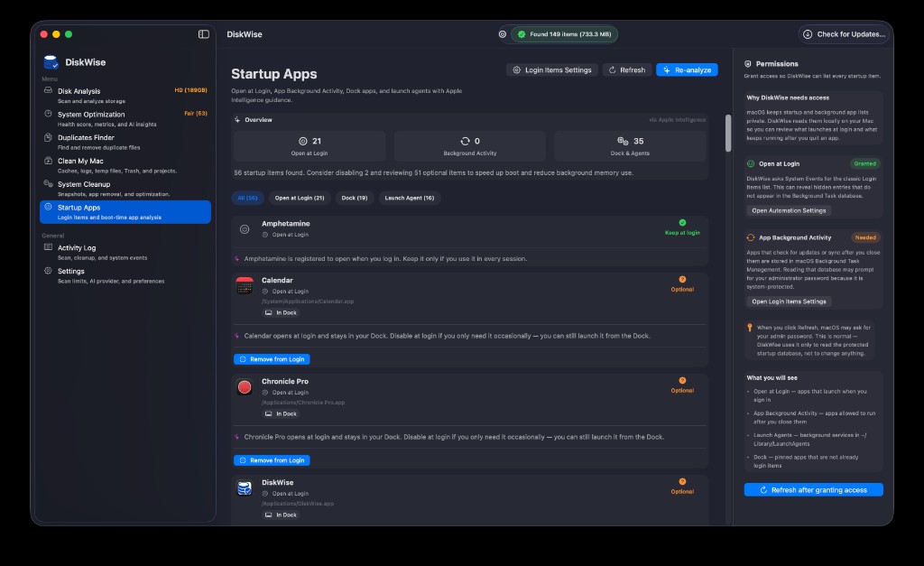
Task: Click the Chronicle Pro app path text
Action: click(x=303, y=403)
